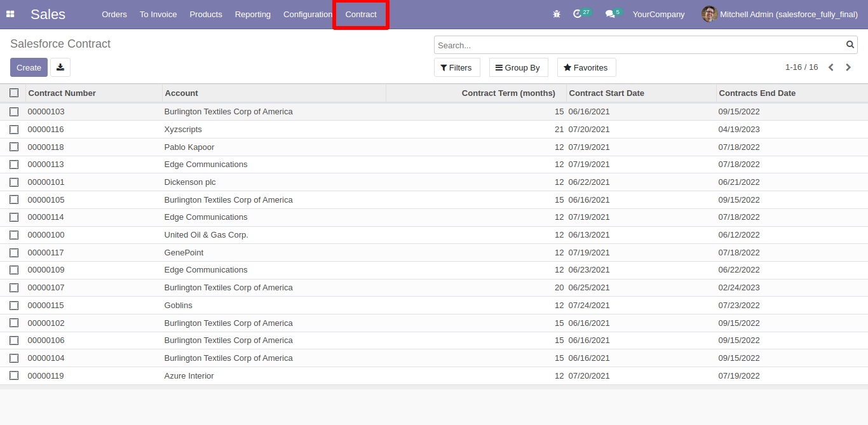The image size is (868, 425).
Task: Click Mitchell Admin avatar picture
Action: point(710,14)
